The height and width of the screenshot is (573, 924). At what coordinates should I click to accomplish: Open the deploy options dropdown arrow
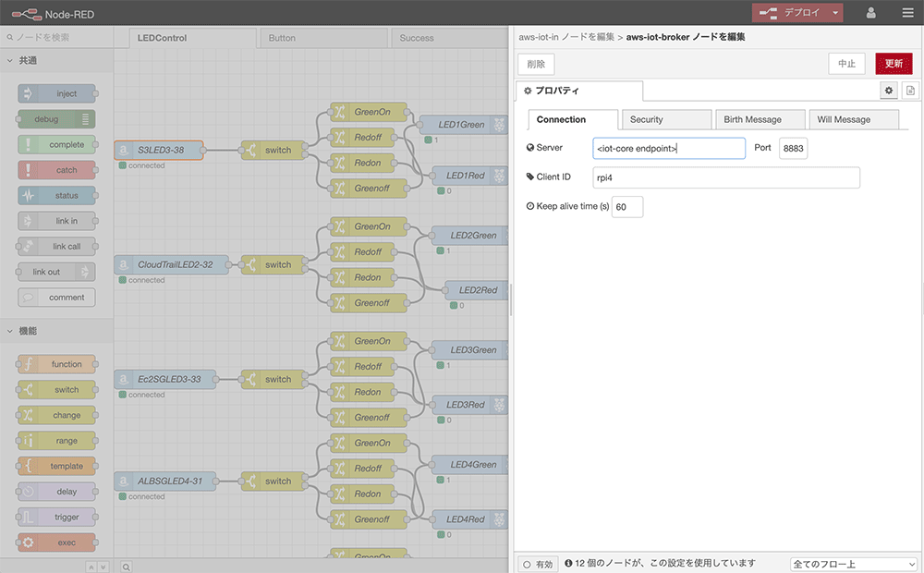pos(835,13)
